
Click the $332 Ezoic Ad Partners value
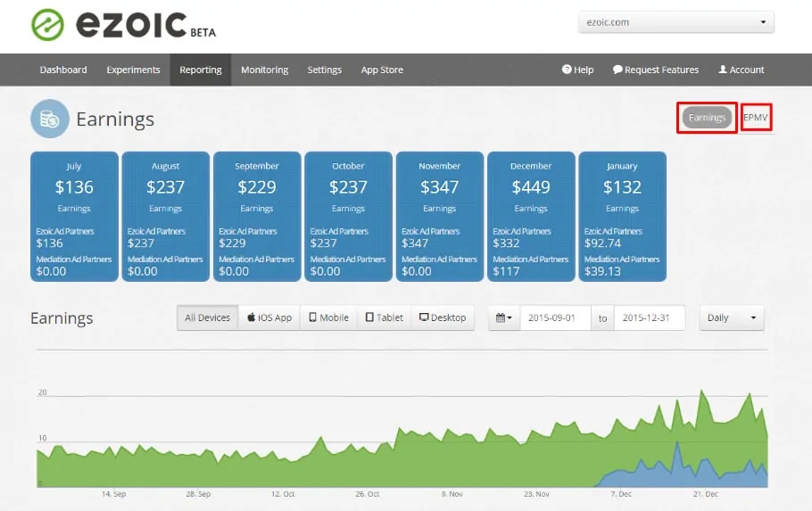(x=506, y=243)
